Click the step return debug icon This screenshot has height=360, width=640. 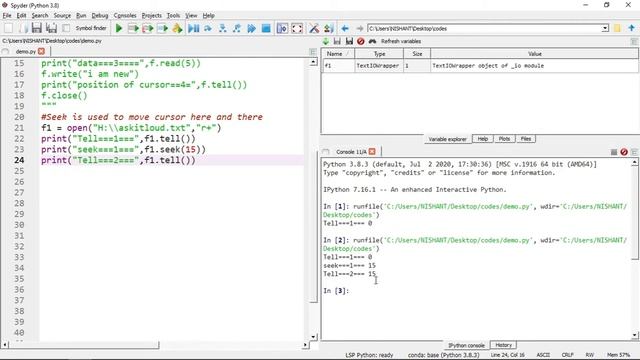(x=237, y=28)
